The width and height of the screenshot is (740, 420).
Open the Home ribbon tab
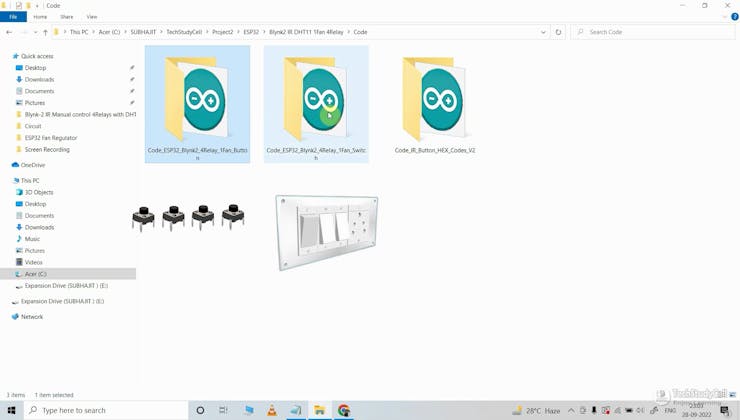click(40, 17)
